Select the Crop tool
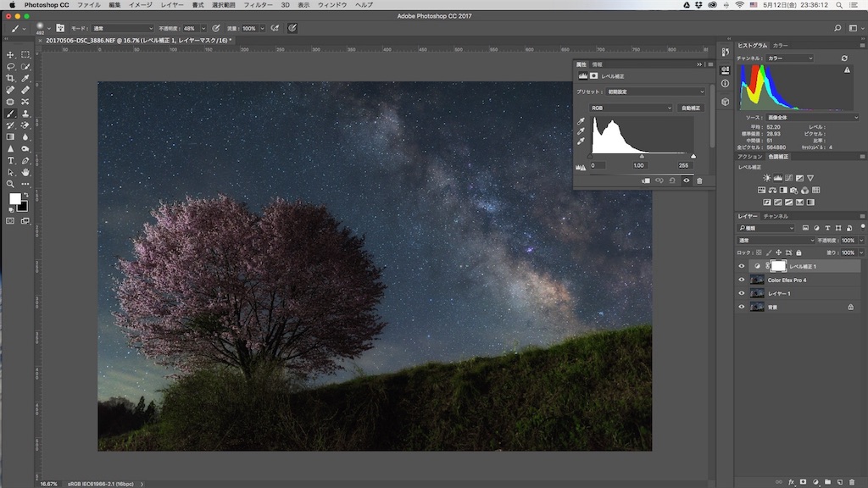The height and width of the screenshot is (488, 868). (x=10, y=78)
